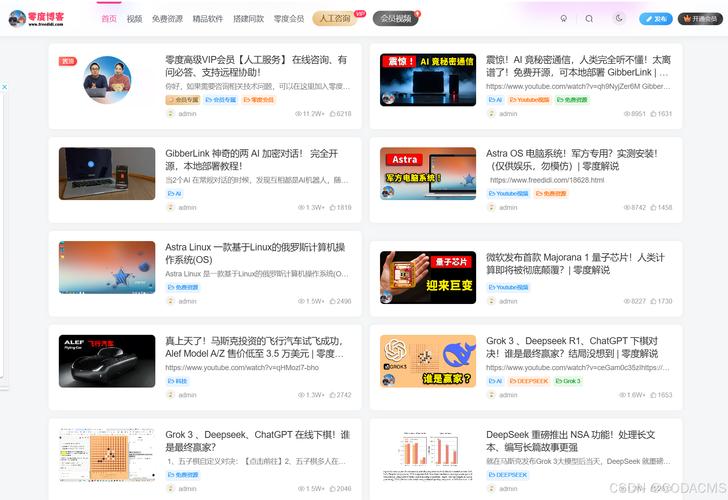Open the 谁是赢家 chess thumbnail
Screen dimensions: 728x500
click(x=428, y=361)
